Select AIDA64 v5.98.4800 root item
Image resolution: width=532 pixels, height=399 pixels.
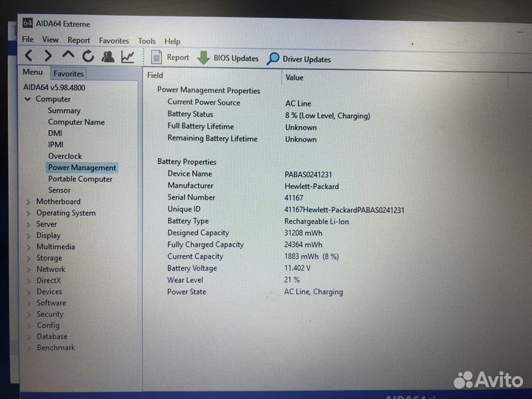tap(54, 87)
